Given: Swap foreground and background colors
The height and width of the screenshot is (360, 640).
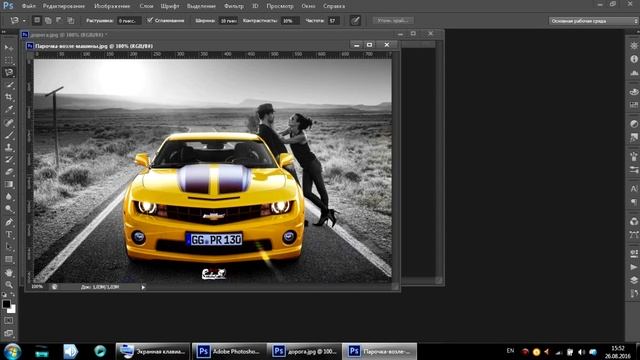Looking at the screenshot, I should point(13,295).
